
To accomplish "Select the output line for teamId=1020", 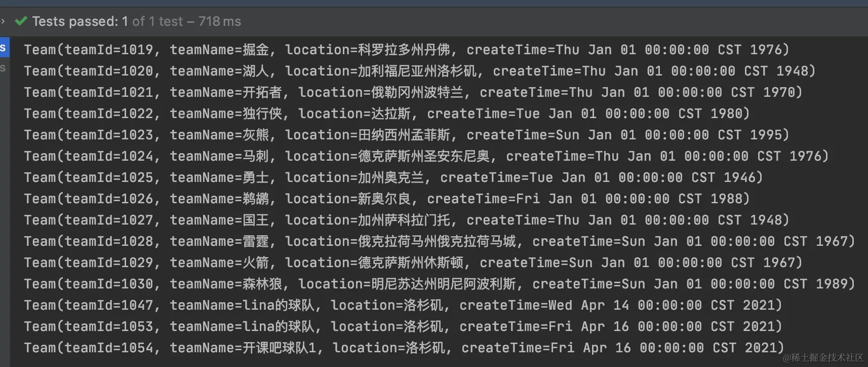I will [420, 71].
